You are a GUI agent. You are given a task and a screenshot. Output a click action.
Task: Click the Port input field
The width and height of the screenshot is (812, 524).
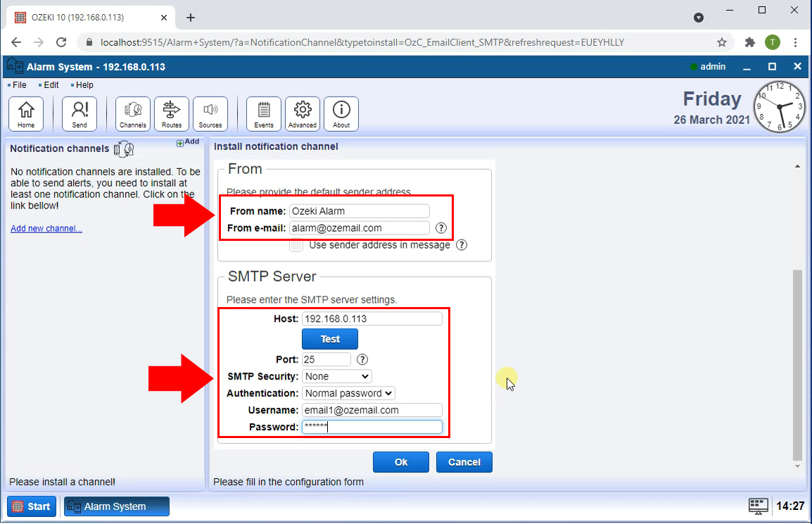click(x=326, y=359)
